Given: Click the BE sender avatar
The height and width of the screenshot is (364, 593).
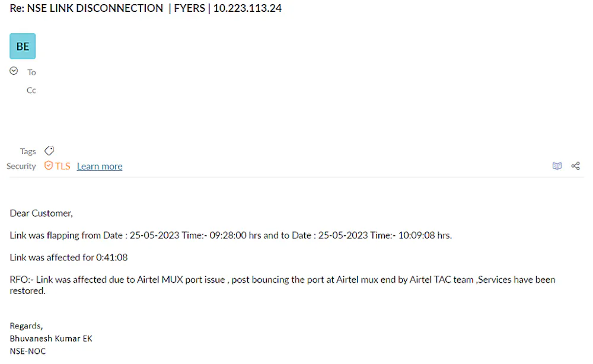Looking at the screenshot, I should [x=23, y=46].
